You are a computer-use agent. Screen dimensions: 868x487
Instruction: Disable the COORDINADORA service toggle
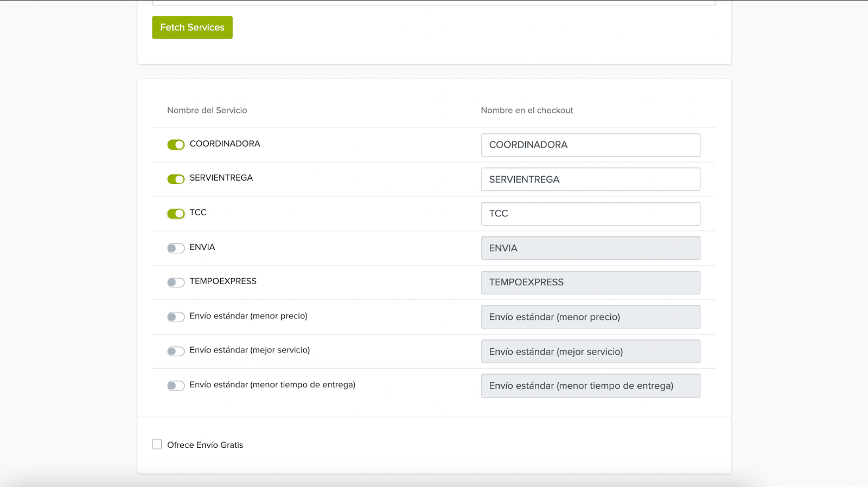[x=176, y=145]
